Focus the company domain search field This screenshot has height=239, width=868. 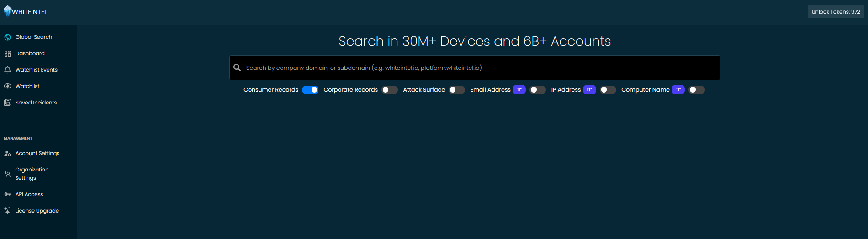480,68
